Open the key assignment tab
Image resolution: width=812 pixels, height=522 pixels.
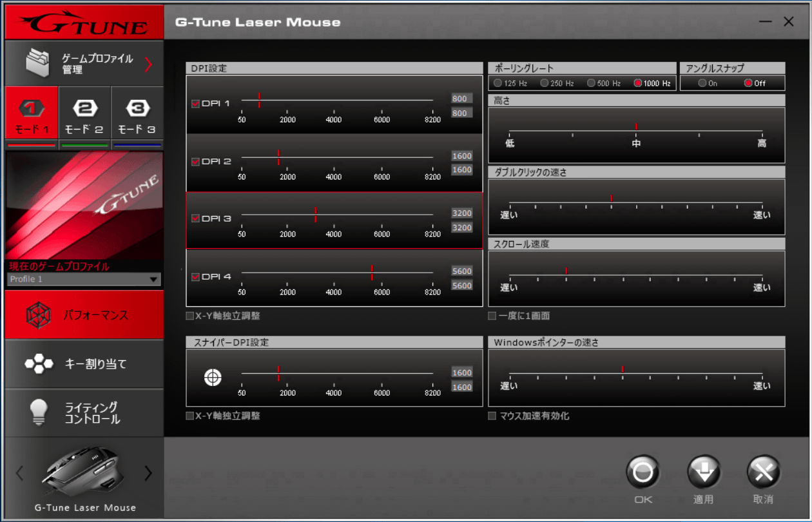point(84,364)
